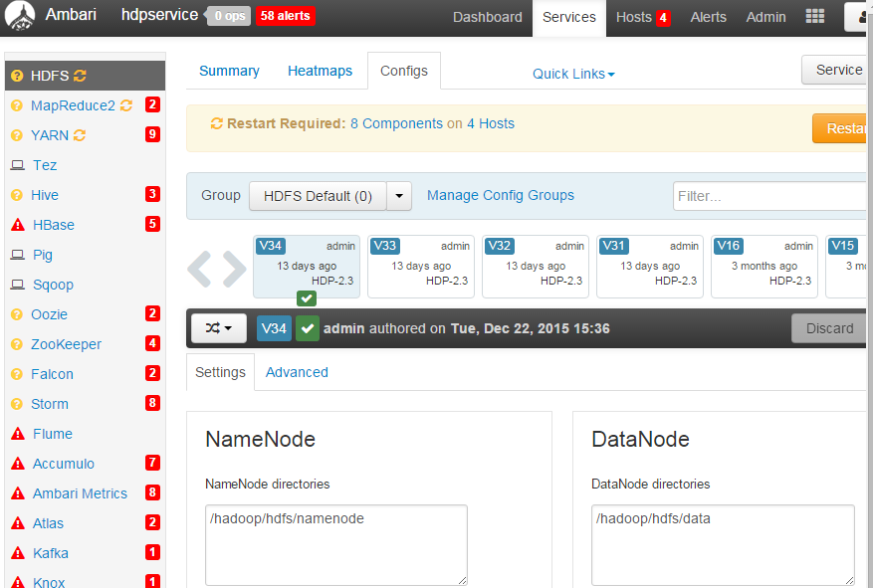Click the red alert icon next to HBase
This screenshot has height=588, width=873.
click(17, 225)
